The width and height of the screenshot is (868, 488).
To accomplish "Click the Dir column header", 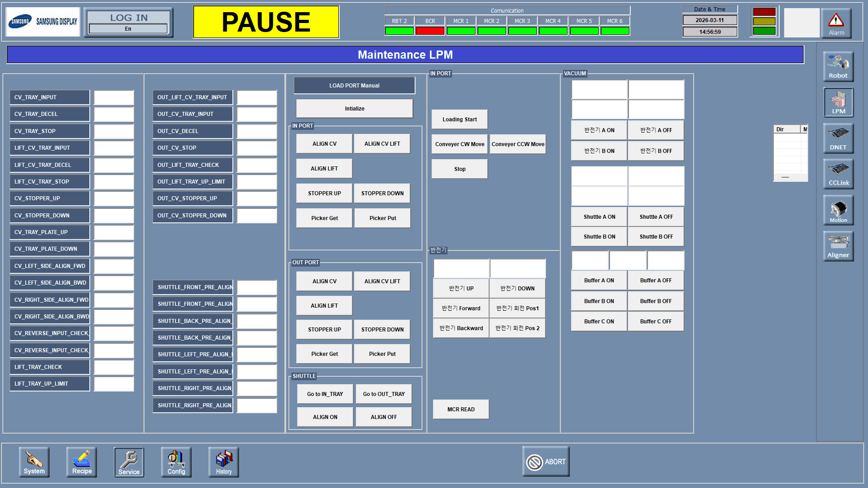I will pos(786,129).
